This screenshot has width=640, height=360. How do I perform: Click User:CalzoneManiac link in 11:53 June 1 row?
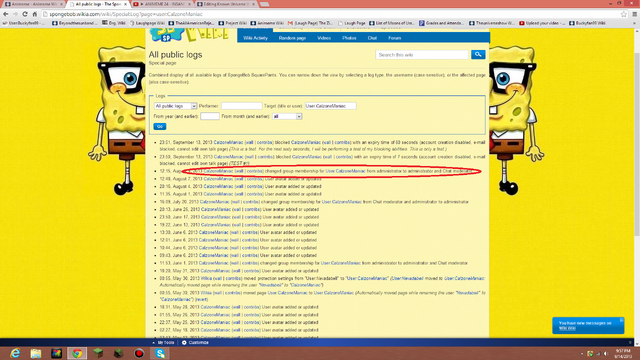(341, 263)
